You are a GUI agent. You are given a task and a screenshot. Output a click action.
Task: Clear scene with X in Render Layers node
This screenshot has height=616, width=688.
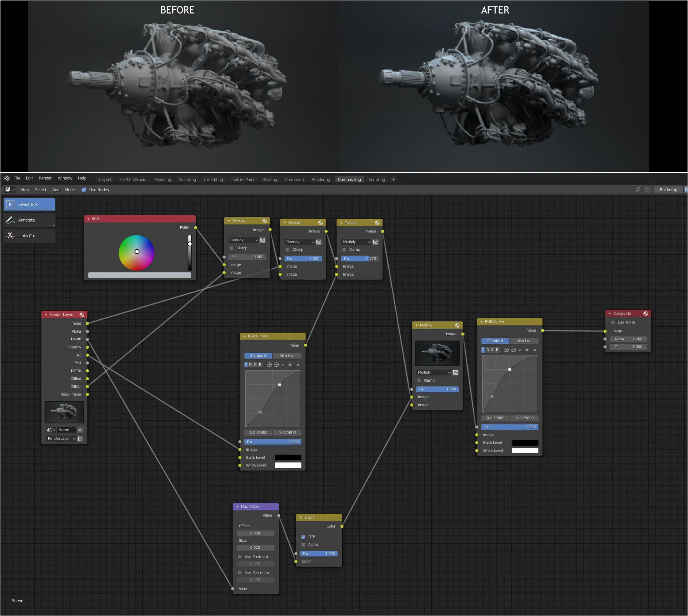[x=80, y=430]
